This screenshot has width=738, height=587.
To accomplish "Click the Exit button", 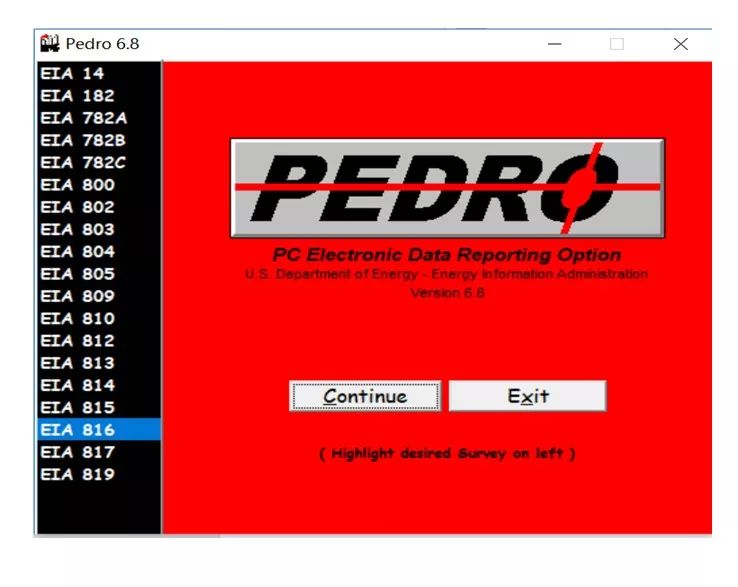I will tap(528, 396).
